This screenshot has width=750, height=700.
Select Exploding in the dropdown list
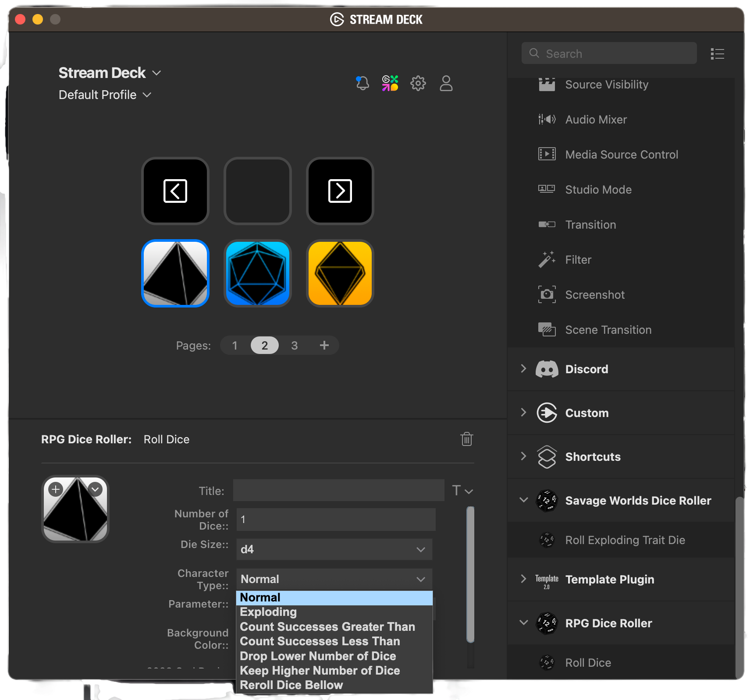(334, 612)
